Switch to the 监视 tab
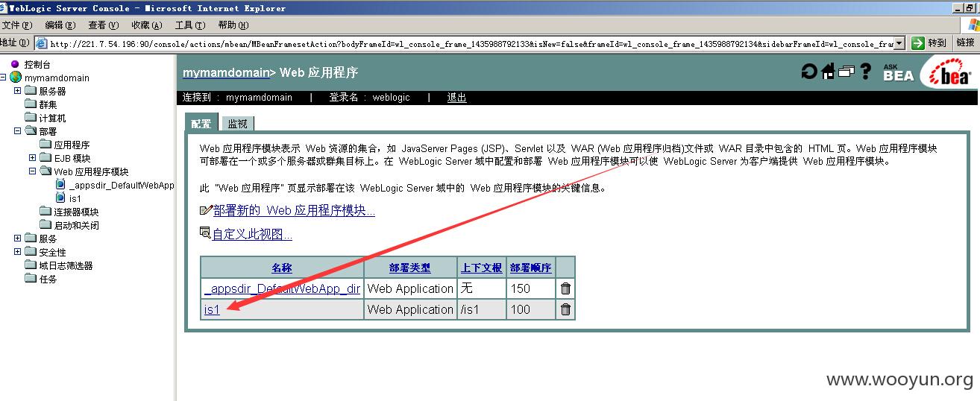The width and height of the screenshot is (980, 401). 237,124
